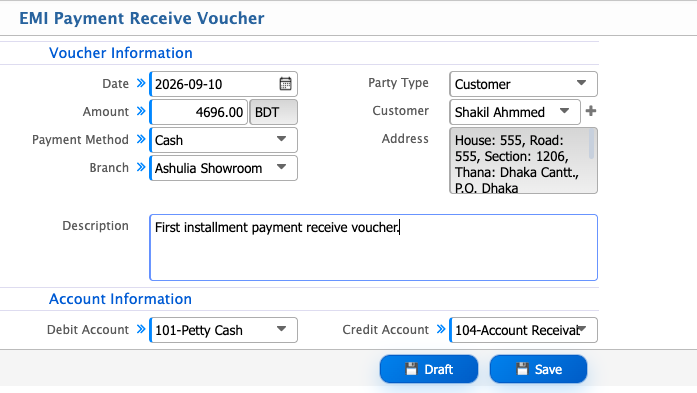The image size is (697, 393).
Task: Click the Address box scrollbar
Action: (x=591, y=144)
